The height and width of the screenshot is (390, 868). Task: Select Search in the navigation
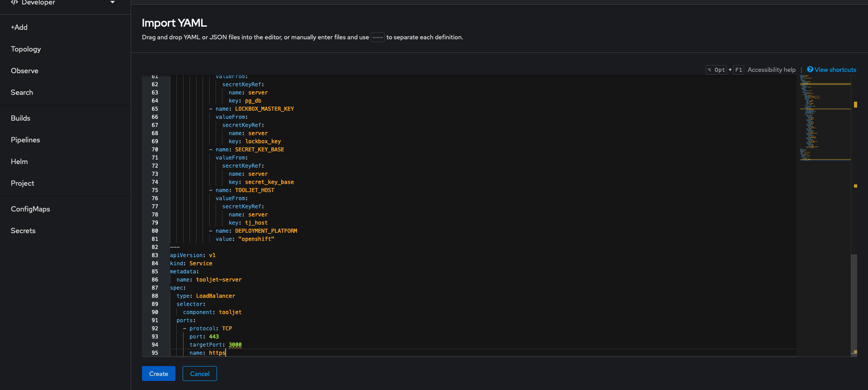pos(22,93)
